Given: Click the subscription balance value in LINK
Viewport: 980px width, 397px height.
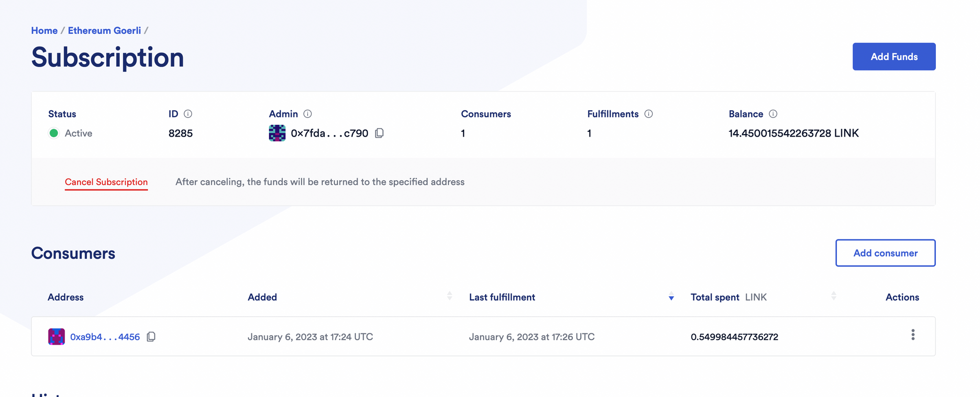Looking at the screenshot, I should point(794,133).
